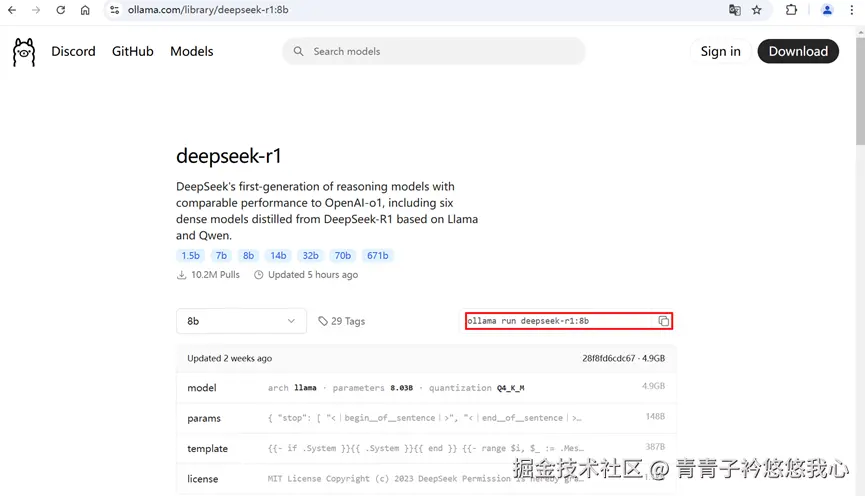This screenshot has height=496, width=865.
Task: Click the Sign in button
Action: click(x=720, y=51)
